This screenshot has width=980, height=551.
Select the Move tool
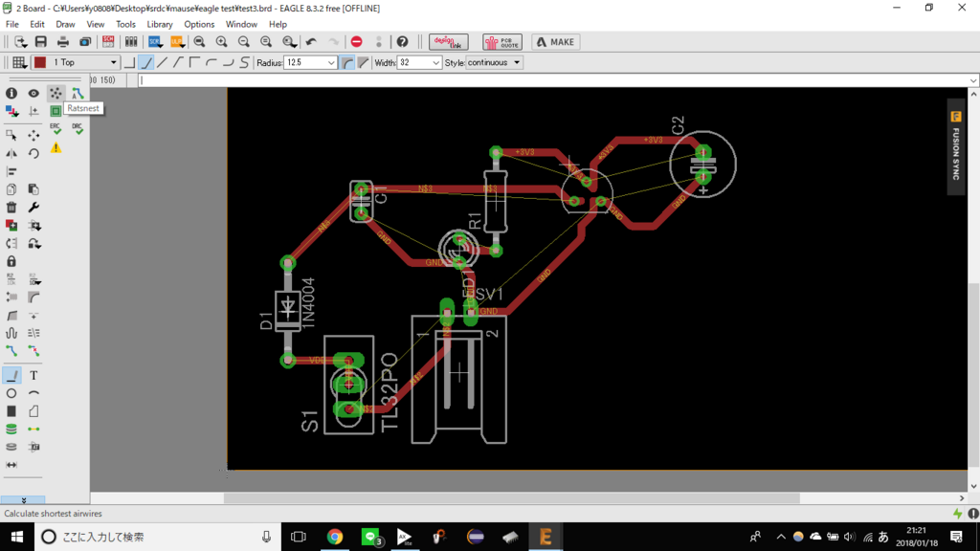pos(33,135)
